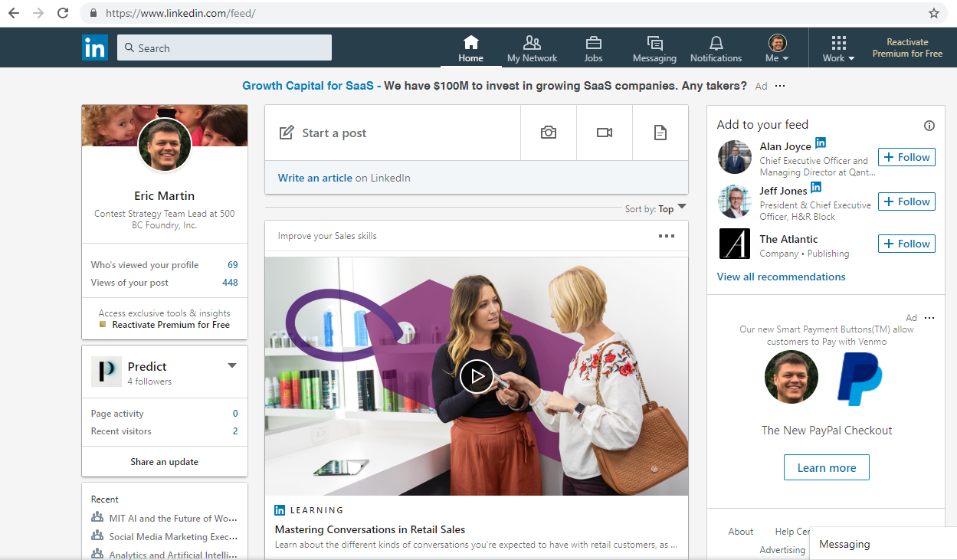Click Reactivate Premium for Free in navbar
Viewport: 957px width, 560px height.
tap(907, 47)
